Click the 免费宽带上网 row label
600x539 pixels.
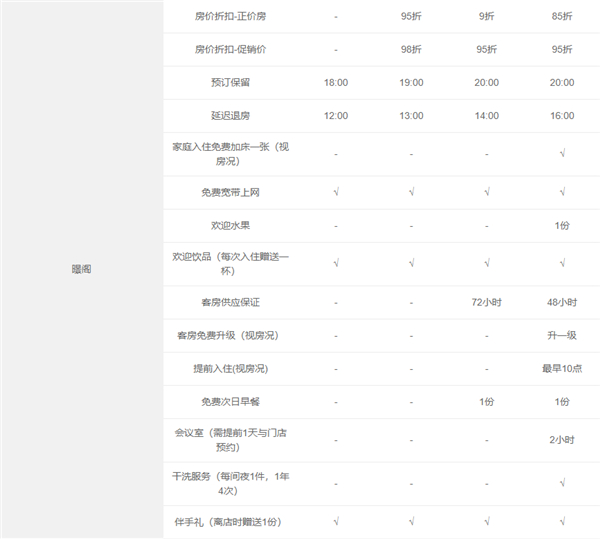pos(230,192)
